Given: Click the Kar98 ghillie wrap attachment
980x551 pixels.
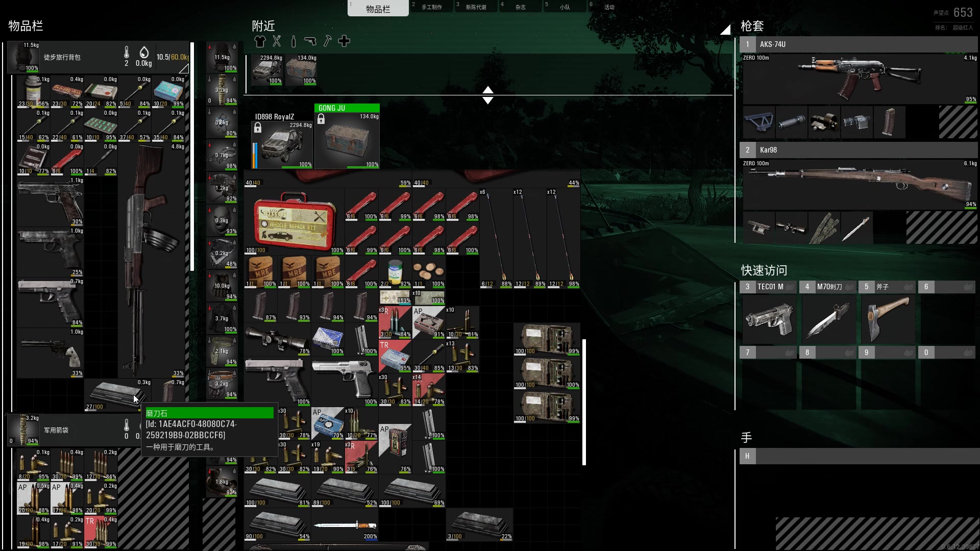Looking at the screenshot, I should pos(824,228).
